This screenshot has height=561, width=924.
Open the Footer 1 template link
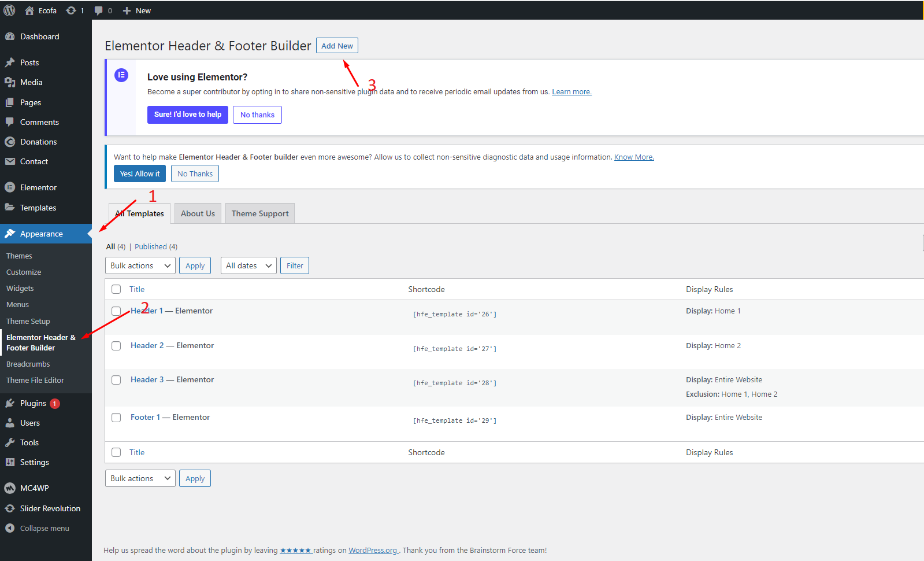click(x=145, y=417)
